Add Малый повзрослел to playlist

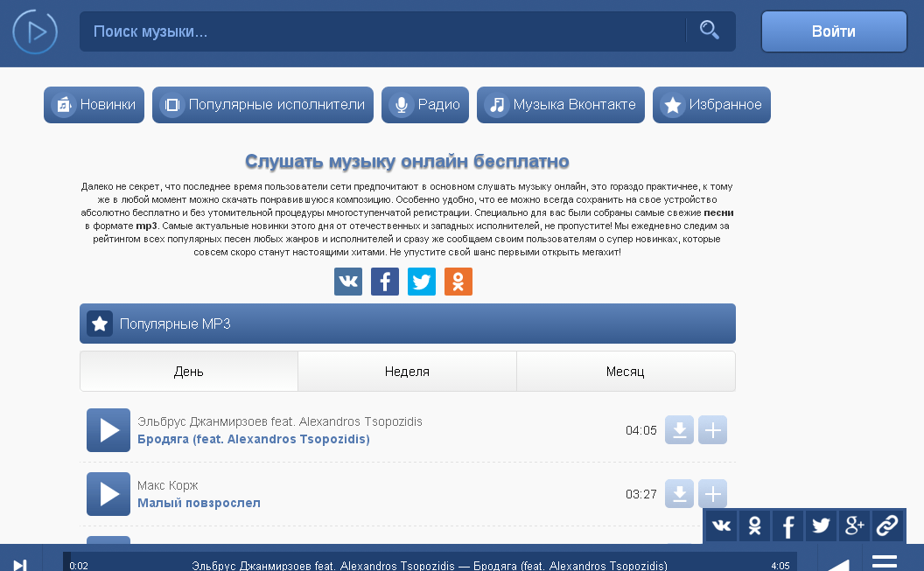[x=712, y=494]
